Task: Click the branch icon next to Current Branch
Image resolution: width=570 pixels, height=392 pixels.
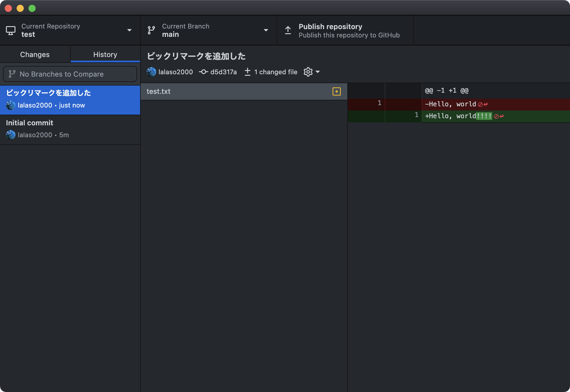Action: (x=151, y=30)
